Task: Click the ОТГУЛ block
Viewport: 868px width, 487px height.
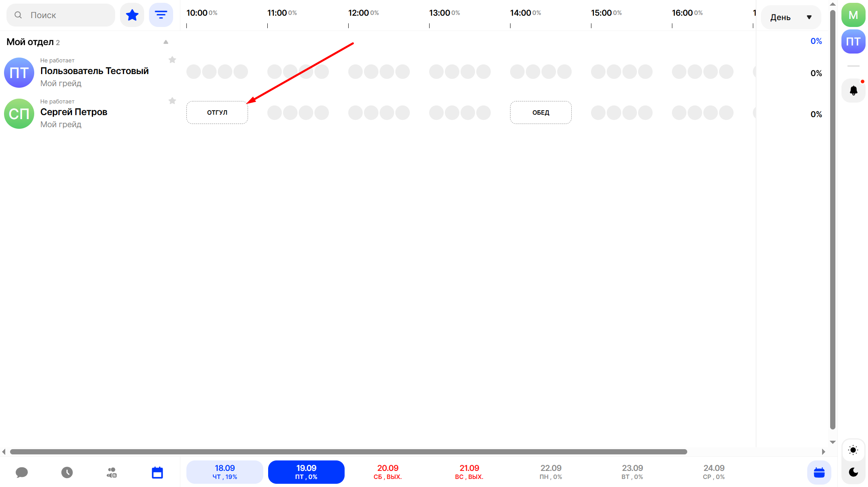Action: pos(217,113)
